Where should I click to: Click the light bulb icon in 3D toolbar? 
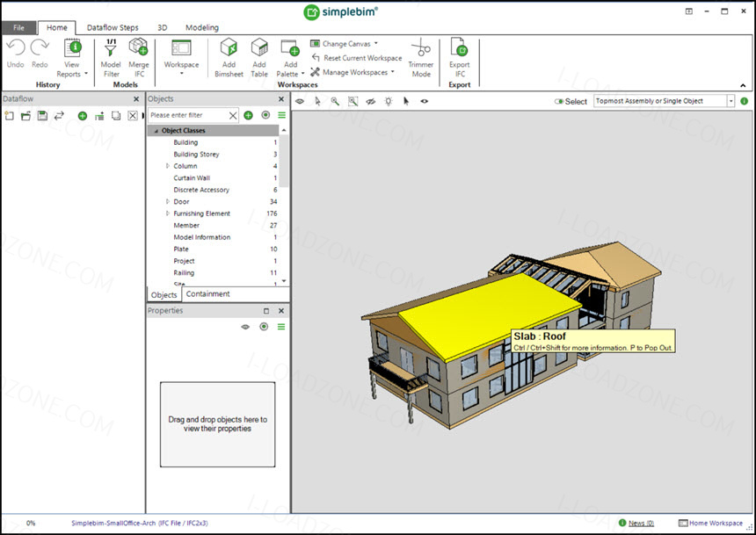(389, 101)
